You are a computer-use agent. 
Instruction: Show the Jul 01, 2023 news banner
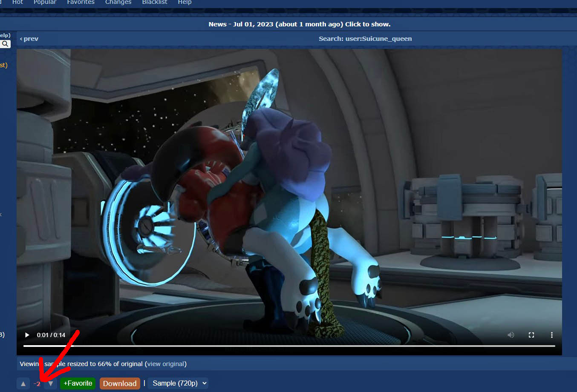pyautogui.click(x=299, y=24)
